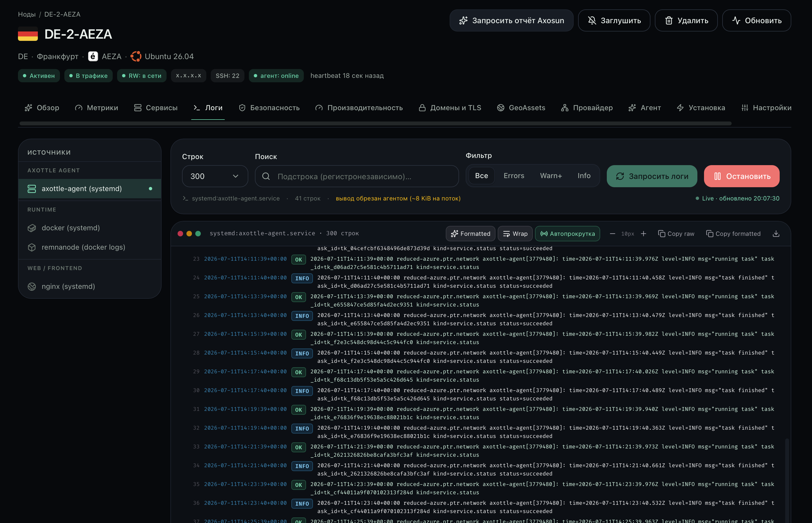812x523 pixels.
Task: Select the Warn+ filter option
Action: (551, 176)
